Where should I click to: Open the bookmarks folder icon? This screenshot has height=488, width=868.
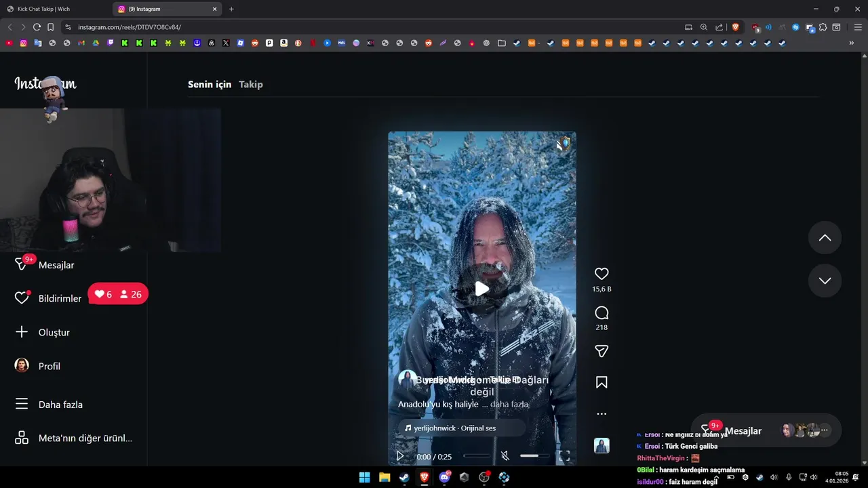click(x=501, y=43)
